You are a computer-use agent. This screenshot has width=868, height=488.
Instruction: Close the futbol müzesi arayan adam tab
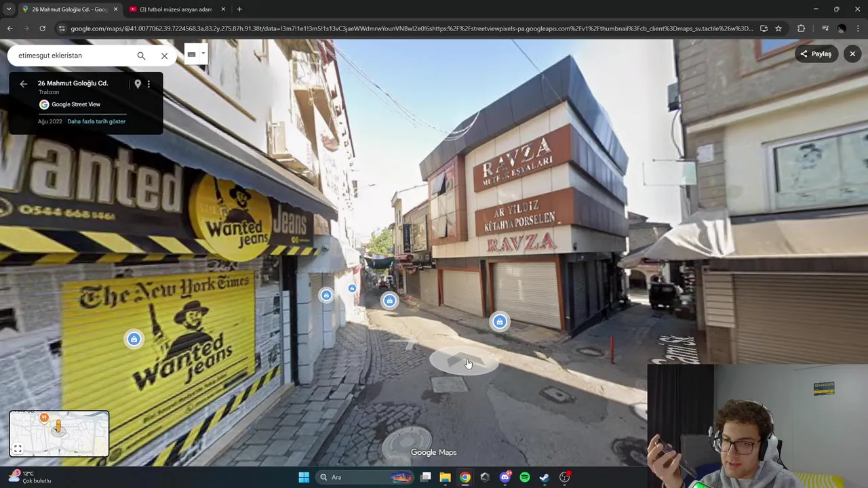pos(223,9)
